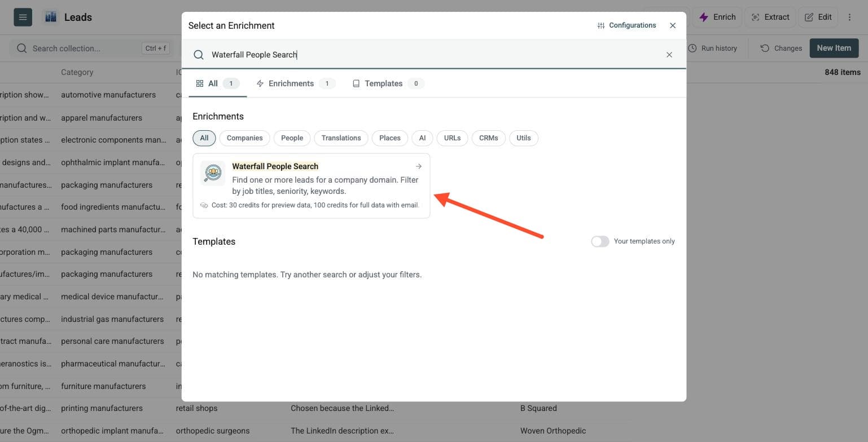Select the Translations filter chip
868x442 pixels.
pos(341,138)
